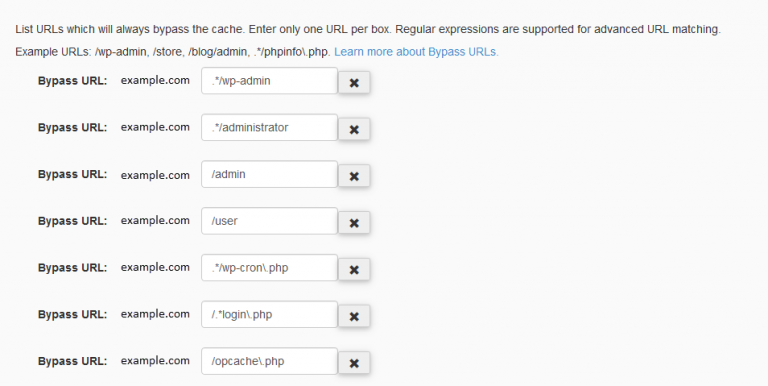The height and width of the screenshot is (386, 768).
Task: Click the Bypass URL label for /.*login\.php
Action: pyautogui.click(x=72, y=315)
